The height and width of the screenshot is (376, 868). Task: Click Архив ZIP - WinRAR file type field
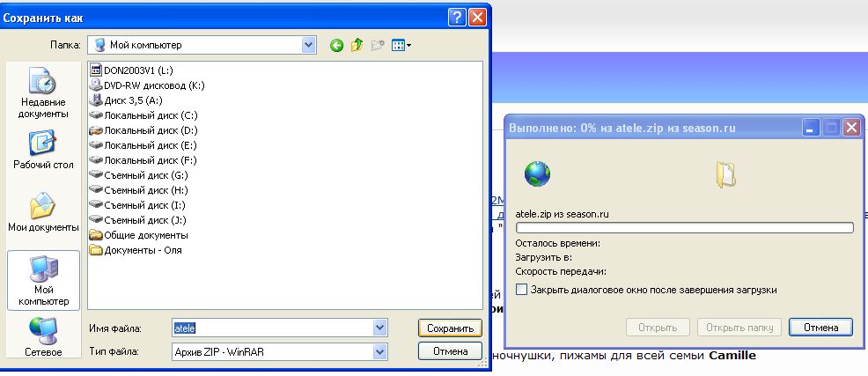[x=280, y=351]
